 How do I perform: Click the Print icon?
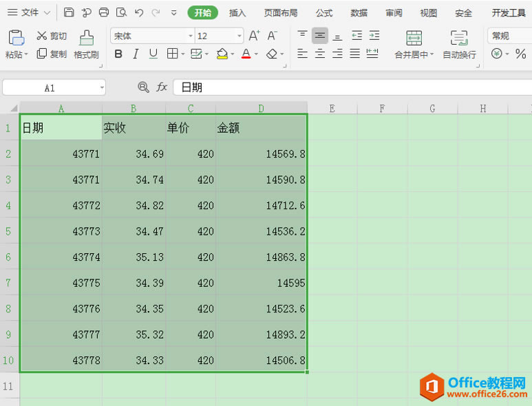pyautogui.click(x=104, y=12)
